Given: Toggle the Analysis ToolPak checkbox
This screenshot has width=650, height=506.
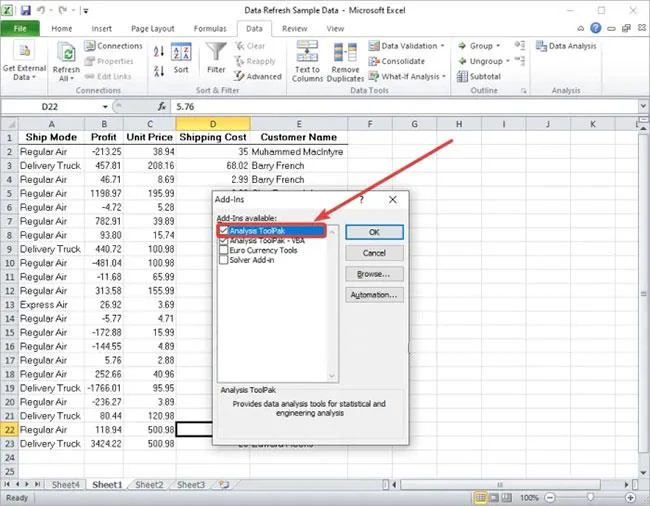Looking at the screenshot, I should click(x=224, y=230).
